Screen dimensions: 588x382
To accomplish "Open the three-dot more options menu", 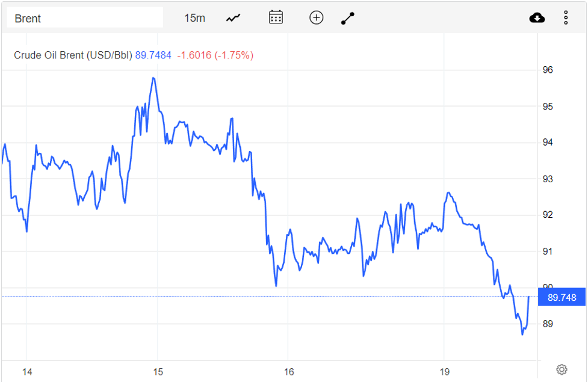I will point(566,18).
